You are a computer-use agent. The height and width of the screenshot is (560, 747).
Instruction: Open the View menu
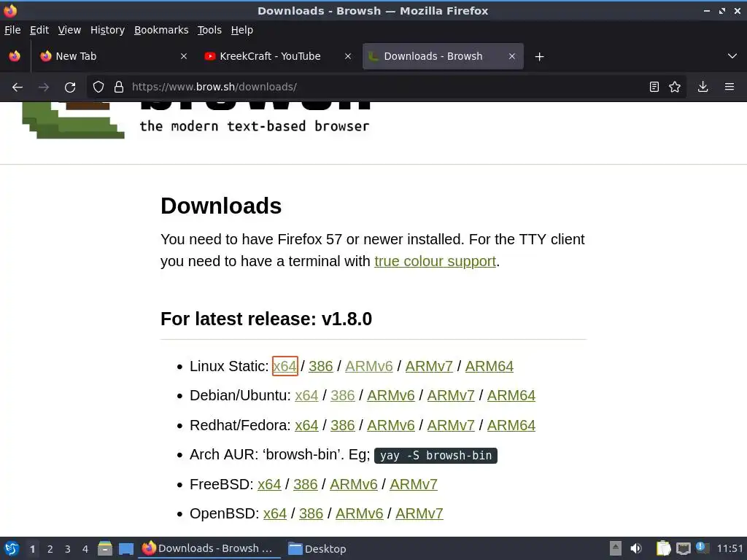coord(69,30)
